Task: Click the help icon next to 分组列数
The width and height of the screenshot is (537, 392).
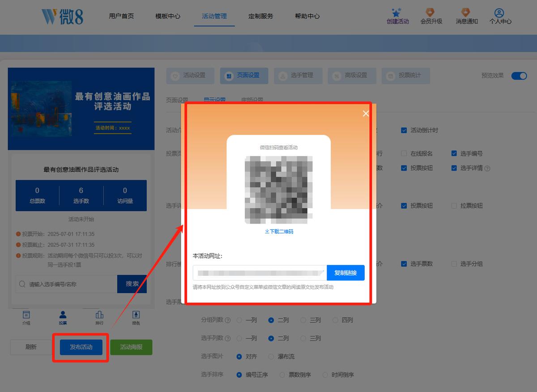Action: 228,320
